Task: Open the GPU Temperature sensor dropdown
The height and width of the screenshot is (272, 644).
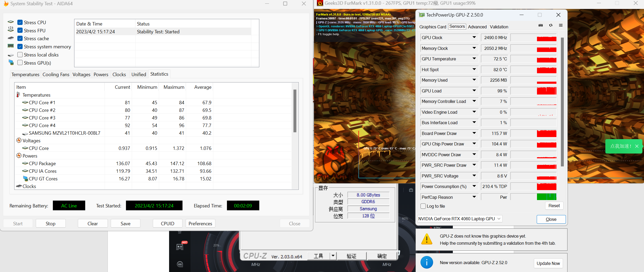Action: [x=474, y=59]
